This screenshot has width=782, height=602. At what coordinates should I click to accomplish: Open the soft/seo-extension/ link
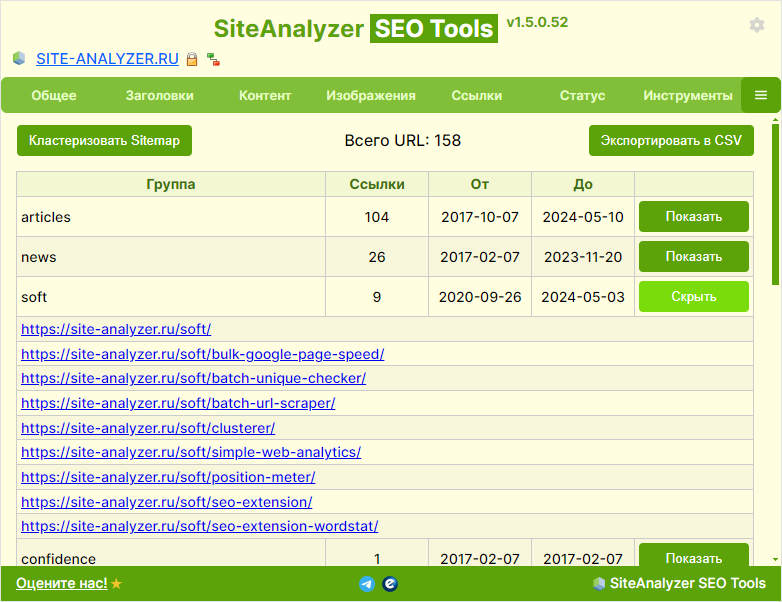pyautogui.click(x=167, y=502)
